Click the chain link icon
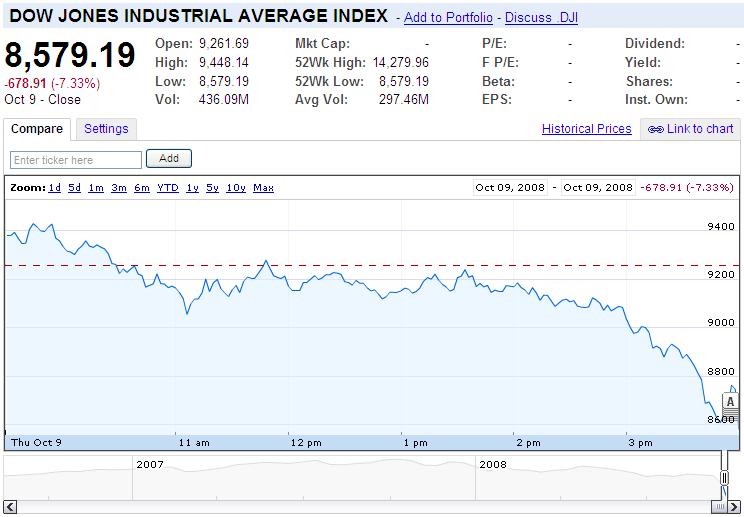This screenshot has width=744, height=517. click(655, 129)
